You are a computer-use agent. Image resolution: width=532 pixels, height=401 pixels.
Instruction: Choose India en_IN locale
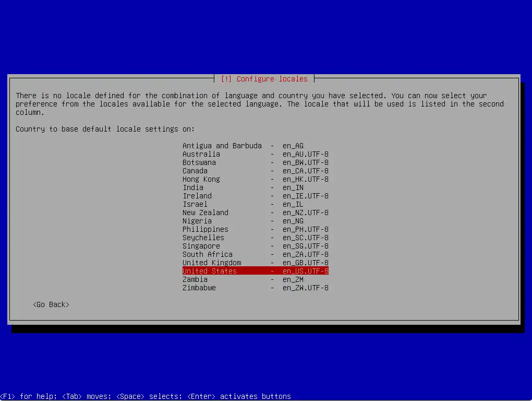pyautogui.click(x=255, y=187)
